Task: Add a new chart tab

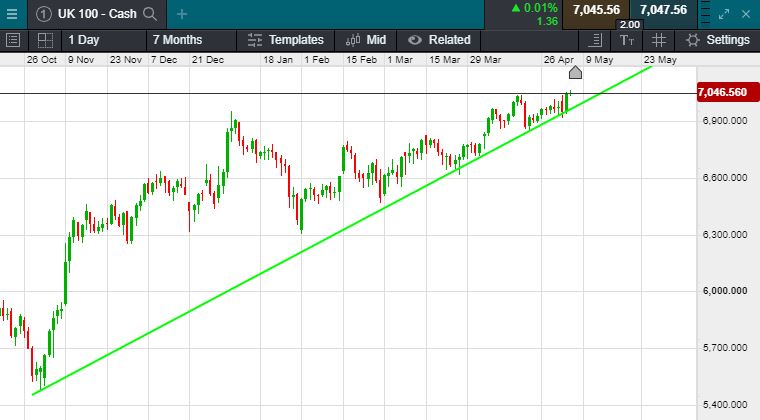Action: coord(181,14)
